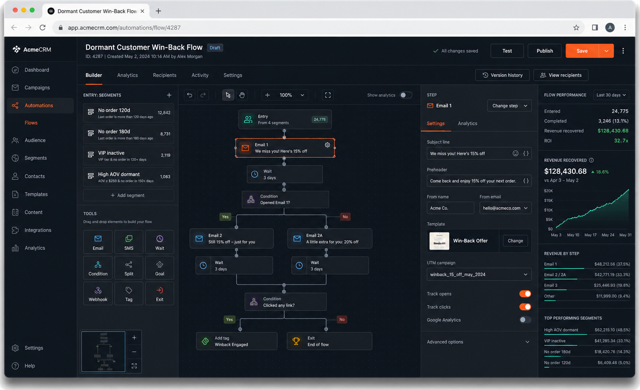
Task: Open the Save button dropdown arrow
Action: click(607, 51)
